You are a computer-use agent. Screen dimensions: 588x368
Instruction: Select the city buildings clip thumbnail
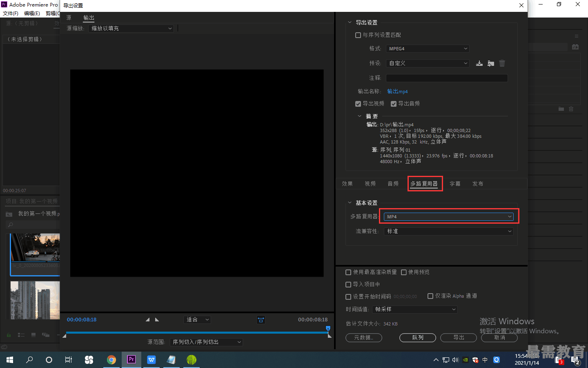[35, 300]
